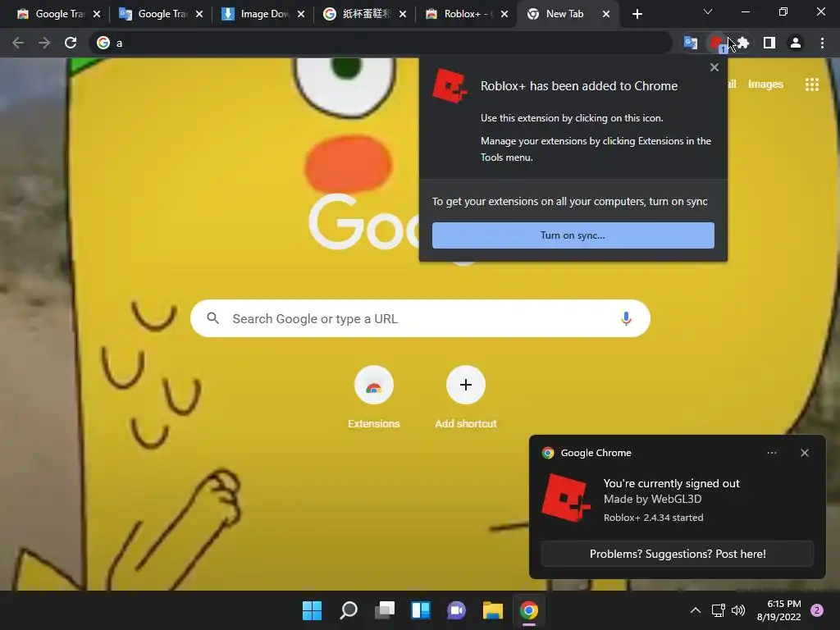Open the clock showing 6:15 PM

pos(779,610)
